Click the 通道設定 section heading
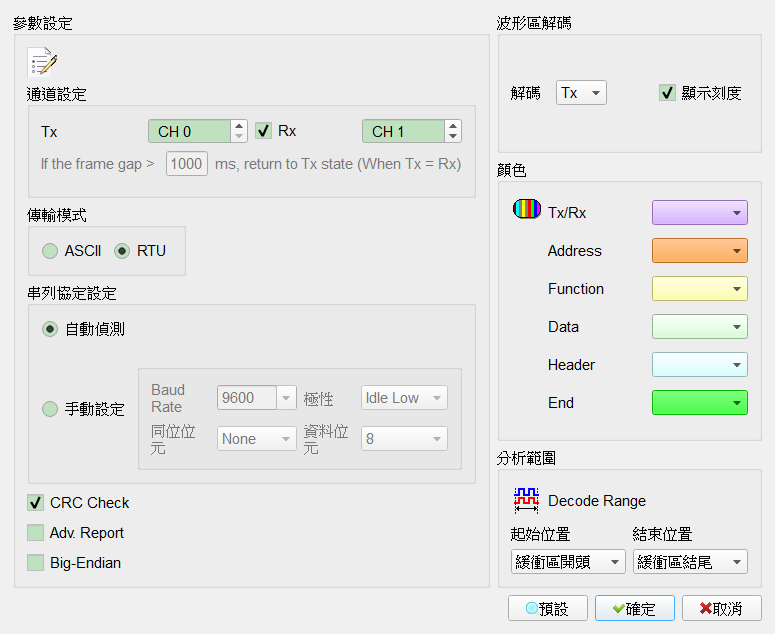This screenshot has width=775, height=634. click(x=57, y=94)
